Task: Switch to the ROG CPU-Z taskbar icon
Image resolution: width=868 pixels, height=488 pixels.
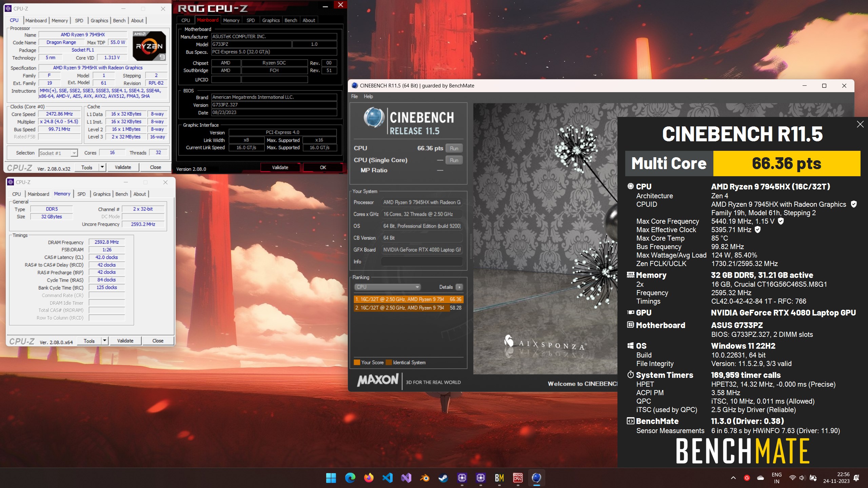Action: pos(518,478)
